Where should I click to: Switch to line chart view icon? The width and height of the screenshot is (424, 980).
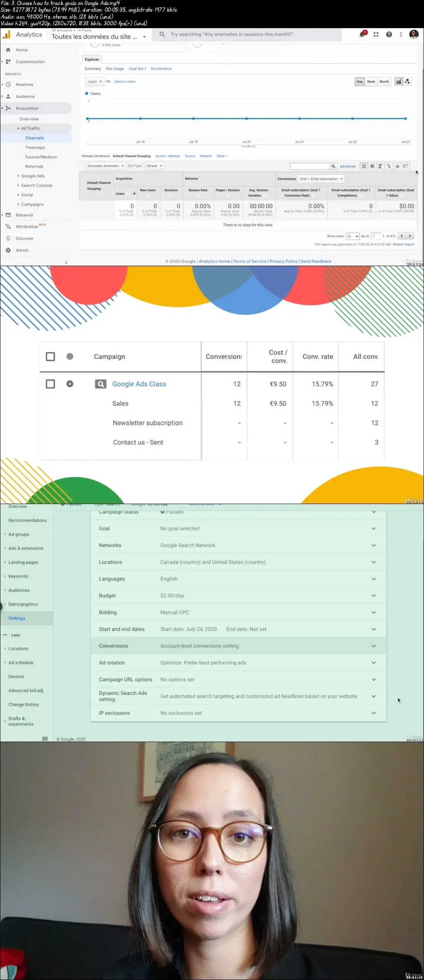[398, 82]
